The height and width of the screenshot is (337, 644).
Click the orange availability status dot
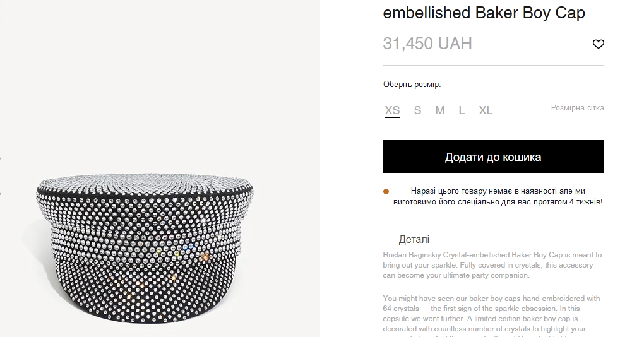tap(386, 191)
